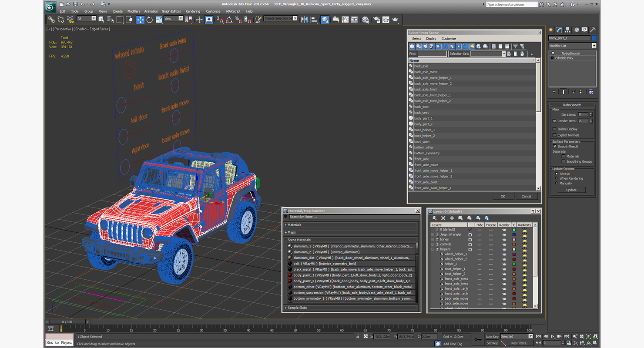Toggle TurboSmooth modifier lightbulb visibility
Image resolution: width=644 pixels, height=348 pixels.
pos(553,53)
